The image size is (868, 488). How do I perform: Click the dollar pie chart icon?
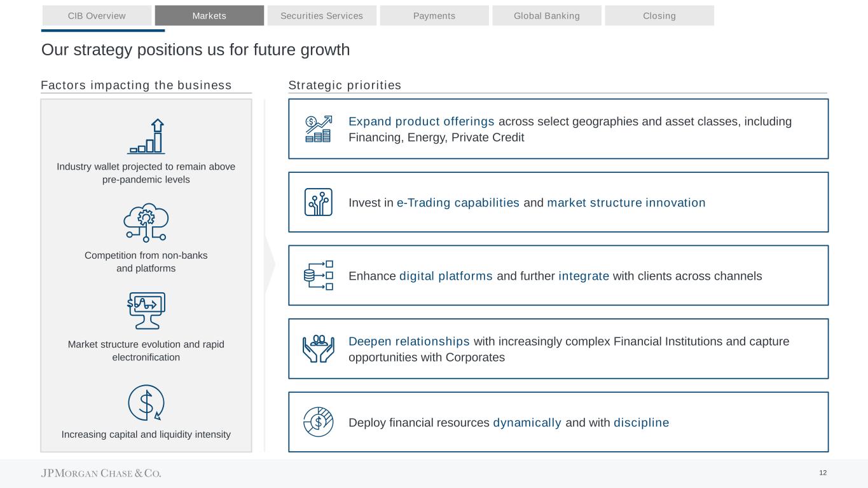tap(318, 422)
